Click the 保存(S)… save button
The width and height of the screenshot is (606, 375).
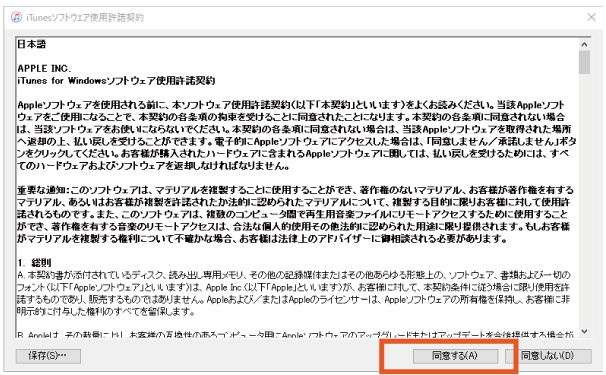48,356
